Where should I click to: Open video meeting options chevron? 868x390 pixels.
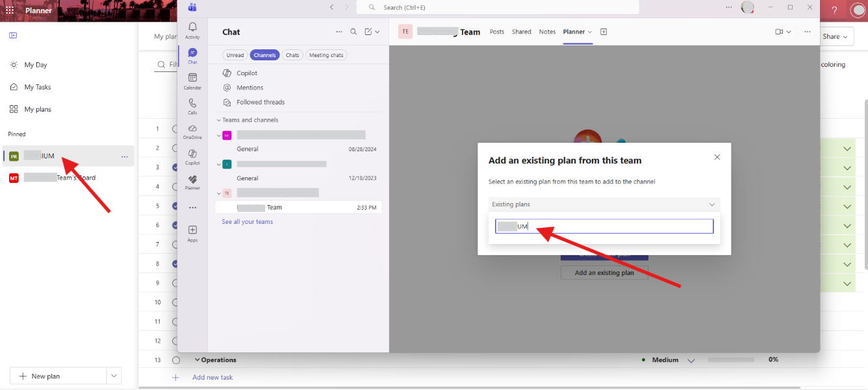point(789,32)
